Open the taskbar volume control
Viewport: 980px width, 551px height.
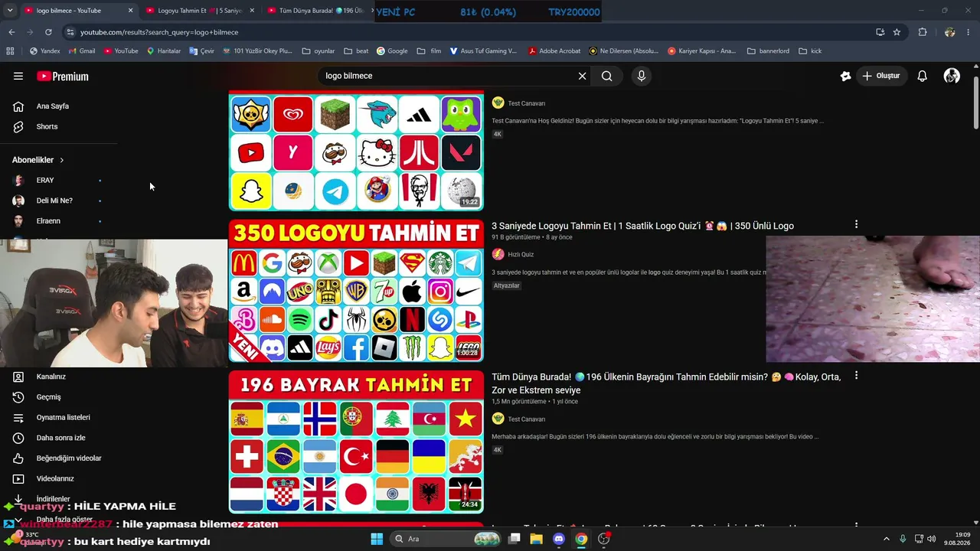(932, 539)
